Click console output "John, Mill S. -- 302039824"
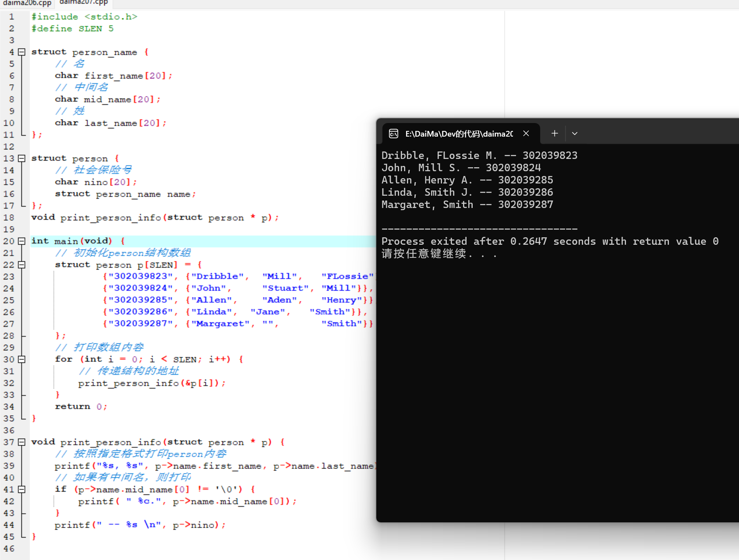This screenshot has height=560, width=739. point(461,168)
